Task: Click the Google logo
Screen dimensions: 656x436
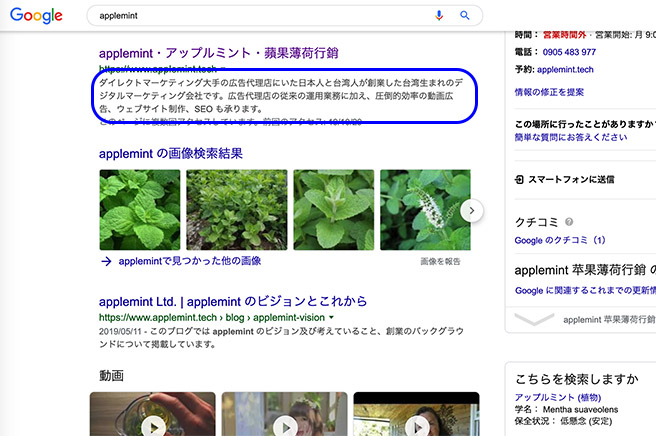Action: [36, 15]
